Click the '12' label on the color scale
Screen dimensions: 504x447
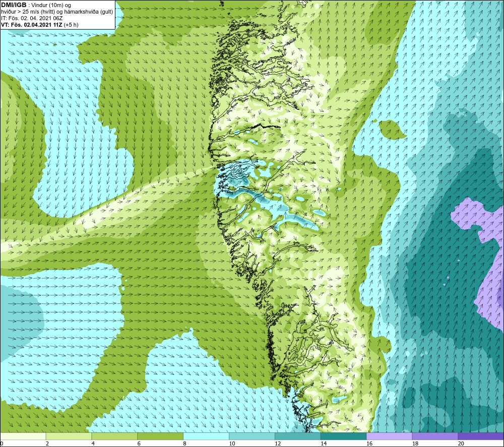pos(278,443)
